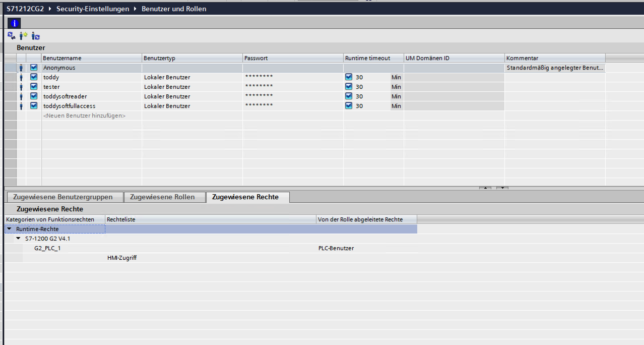
Task: Click the gear-with-arrows toolbar icon
Action: (11, 36)
